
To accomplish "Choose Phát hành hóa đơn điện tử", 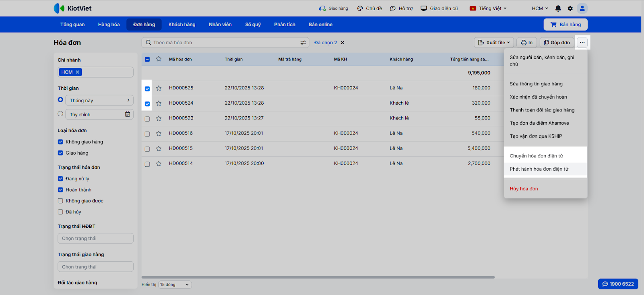I will (539, 169).
